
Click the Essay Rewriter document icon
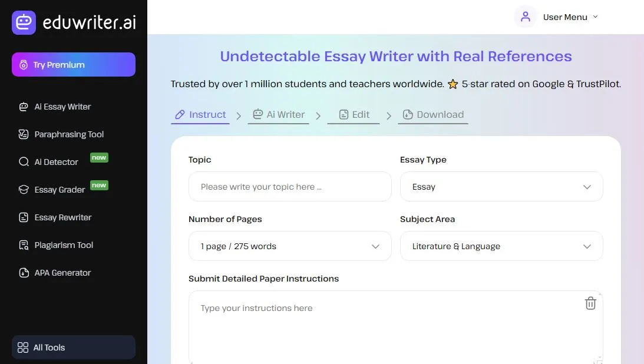24,217
